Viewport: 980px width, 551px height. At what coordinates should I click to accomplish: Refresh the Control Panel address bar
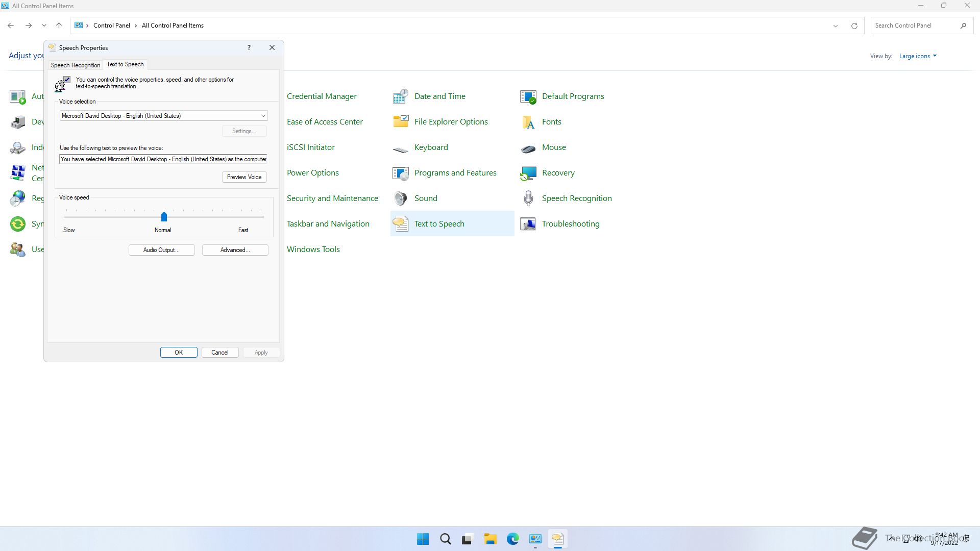click(854, 26)
